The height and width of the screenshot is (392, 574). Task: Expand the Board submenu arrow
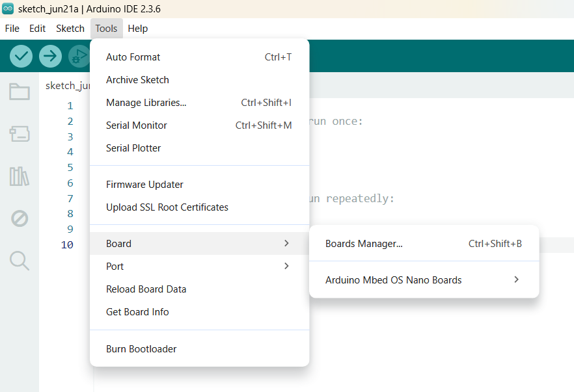(x=286, y=243)
